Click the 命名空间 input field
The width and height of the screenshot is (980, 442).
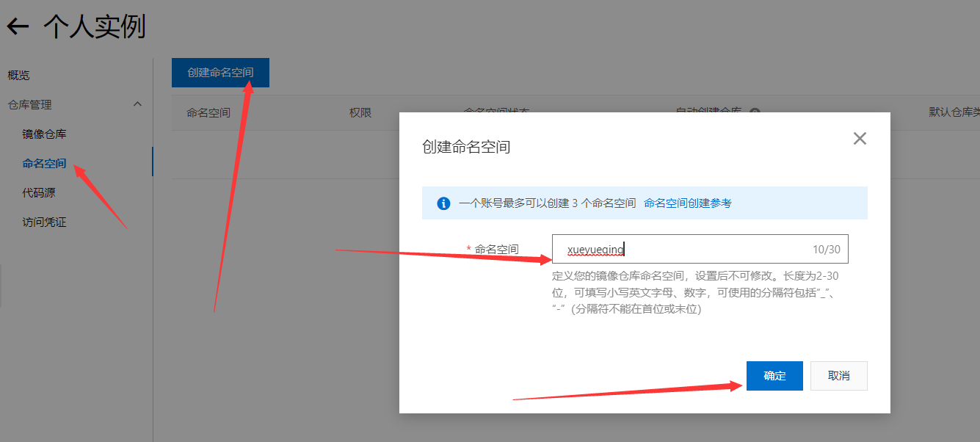point(700,249)
